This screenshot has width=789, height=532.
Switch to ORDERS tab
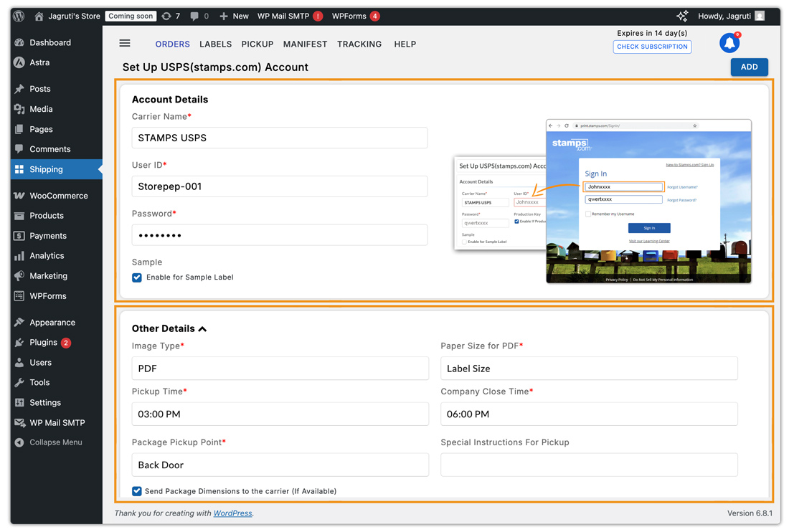point(173,44)
